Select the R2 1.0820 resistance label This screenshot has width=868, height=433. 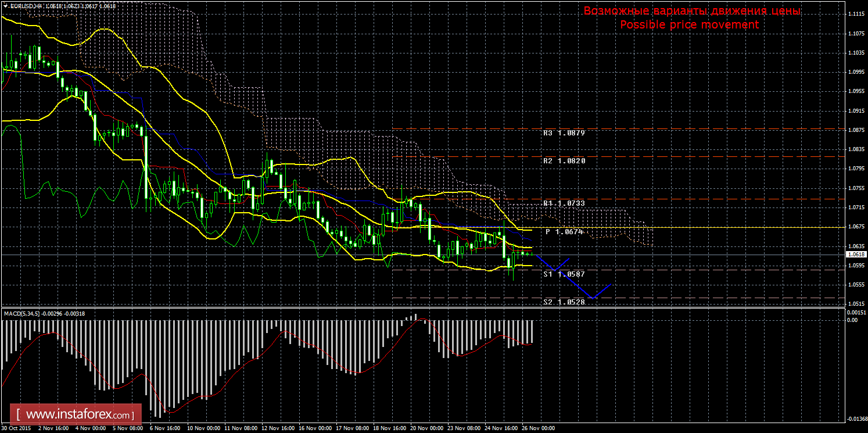[x=564, y=160]
